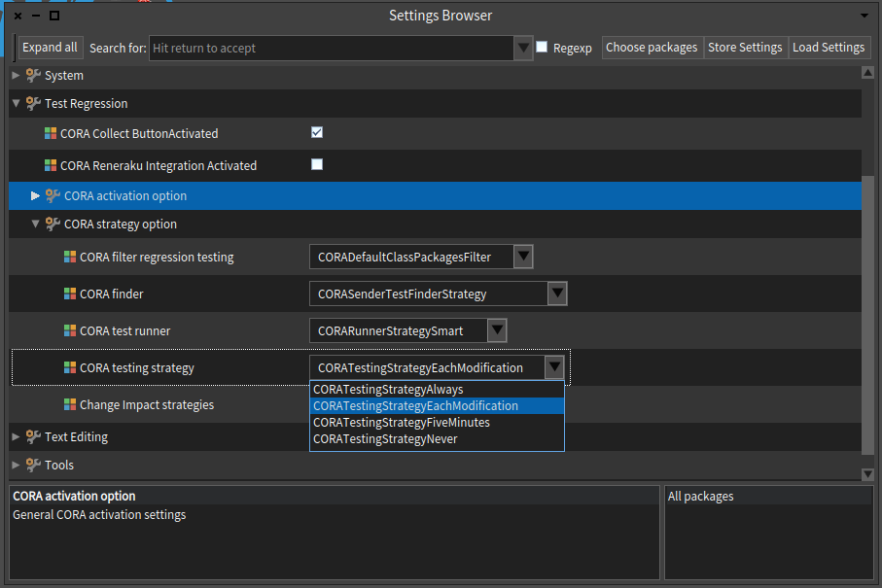Click the Expand all button
The width and height of the screenshot is (882, 588).
click(x=50, y=48)
